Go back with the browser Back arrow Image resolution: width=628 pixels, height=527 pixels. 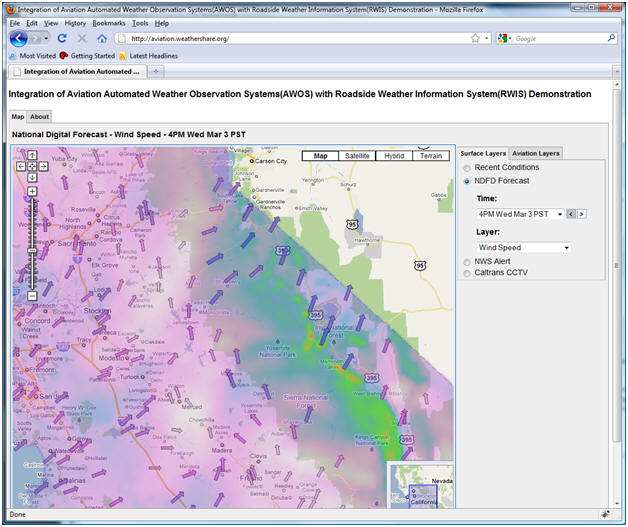click(x=18, y=38)
